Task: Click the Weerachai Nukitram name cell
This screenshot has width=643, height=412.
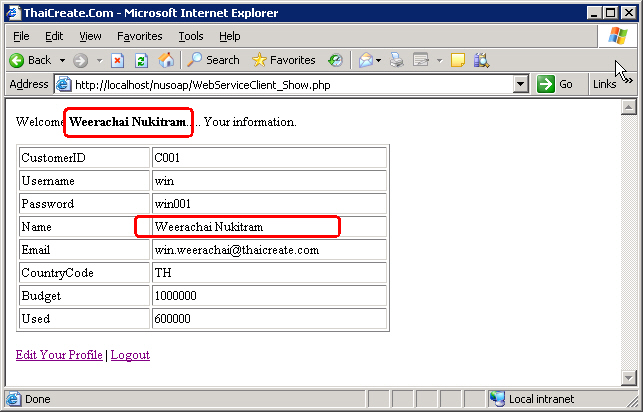Action: coord(269,227)
